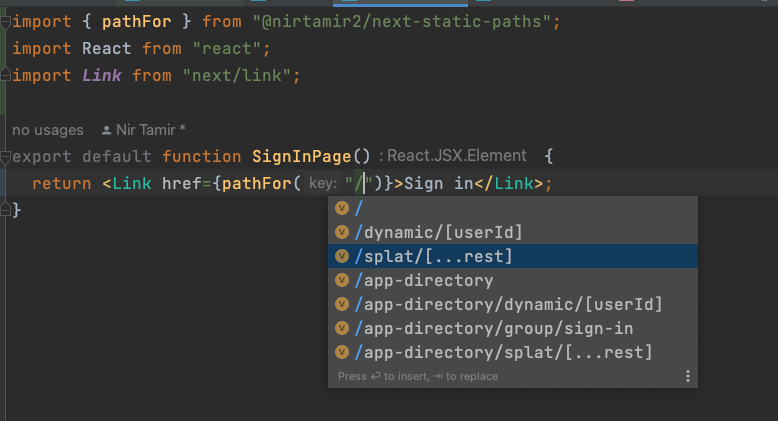Click the "next/link" import string
Viewport: 778px width, 421px height.
point(237,75)
